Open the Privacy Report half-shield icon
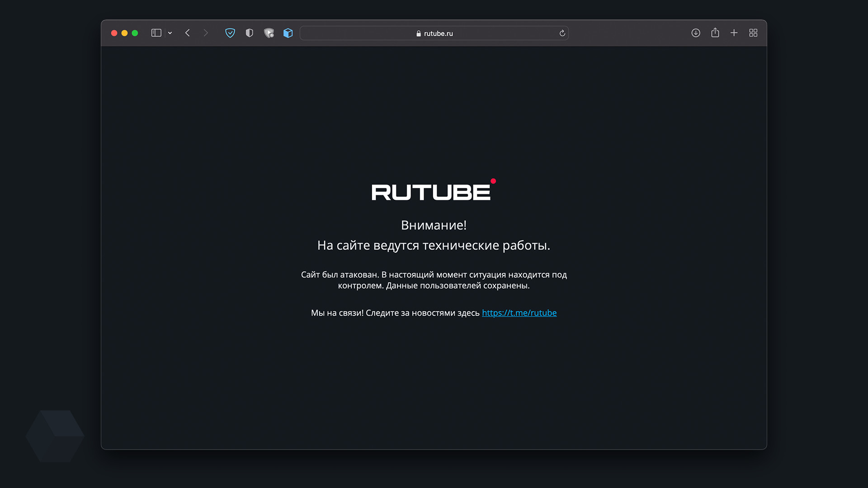The width and height of the screenshot is (868, 488). (250, 33)
